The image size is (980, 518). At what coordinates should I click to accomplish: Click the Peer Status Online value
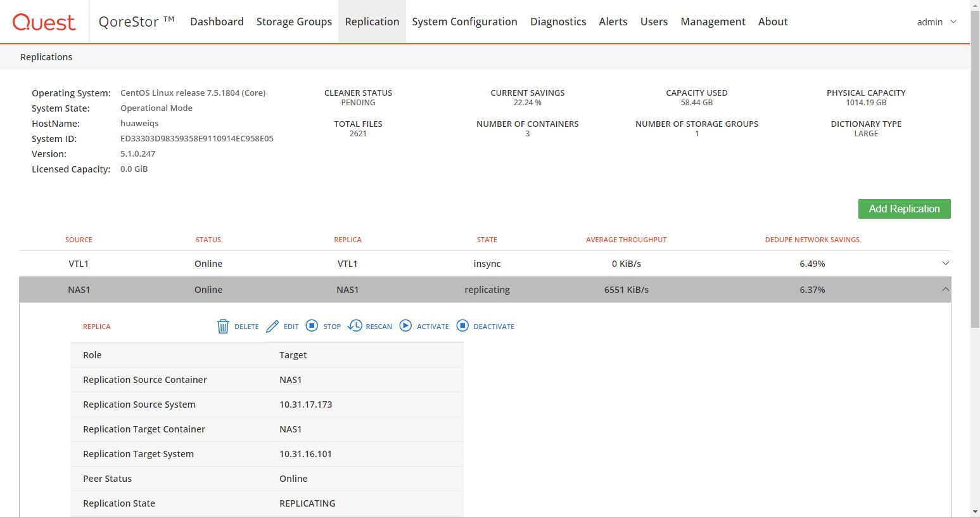(x=293, y=479)
